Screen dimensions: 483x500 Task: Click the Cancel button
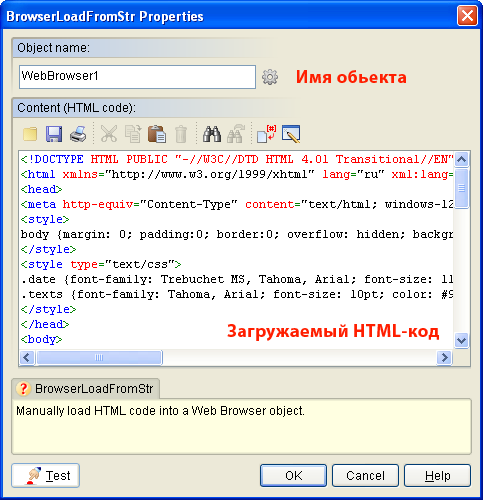[x=365, y=475]
